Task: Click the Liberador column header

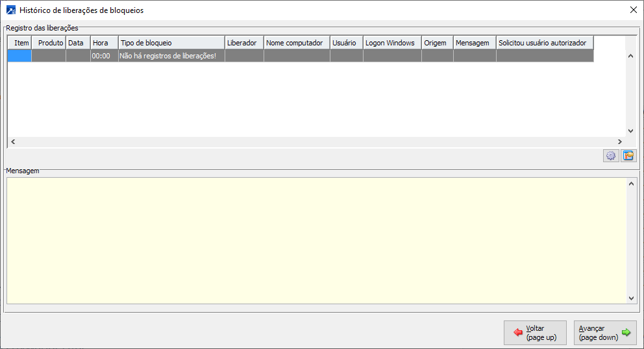Action: coord(244,43)
